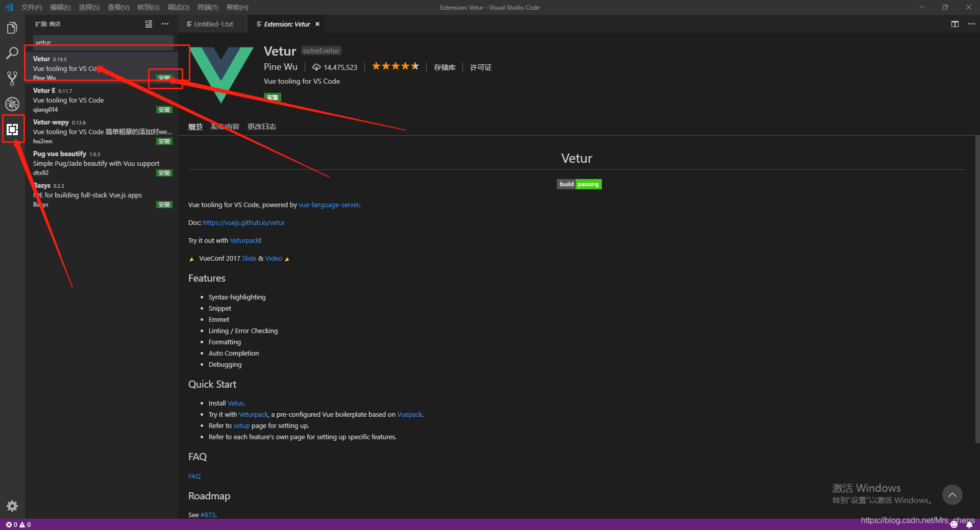Open the setup page link
Viewport: 980px width, 530px height.
click(x=241, y=425)
